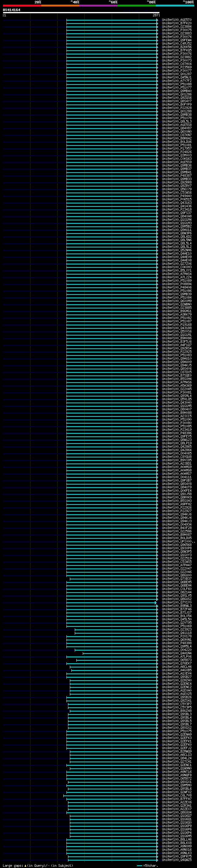
Task: Open hit UniRef100_B7FK20
Action: click(x=176, y=23)
